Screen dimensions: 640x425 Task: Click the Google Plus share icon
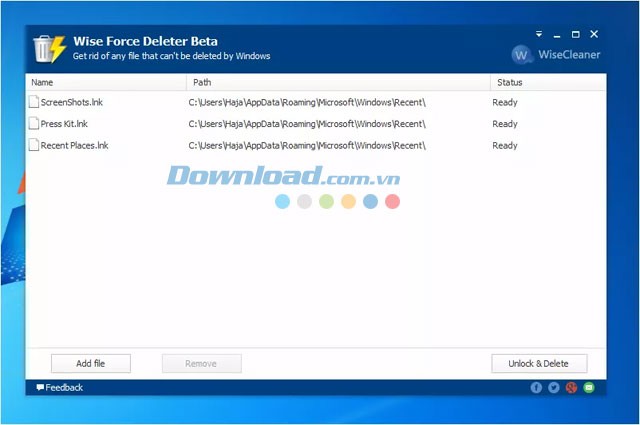(571, 387)
